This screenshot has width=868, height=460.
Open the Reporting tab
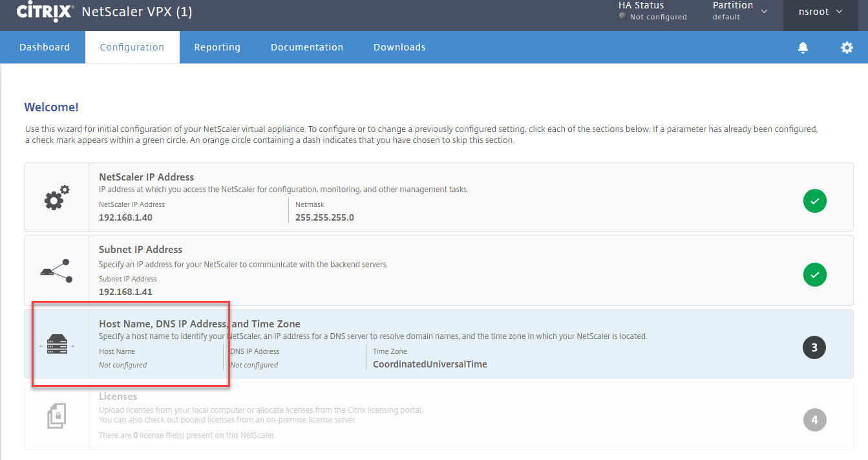pos(217,47)
